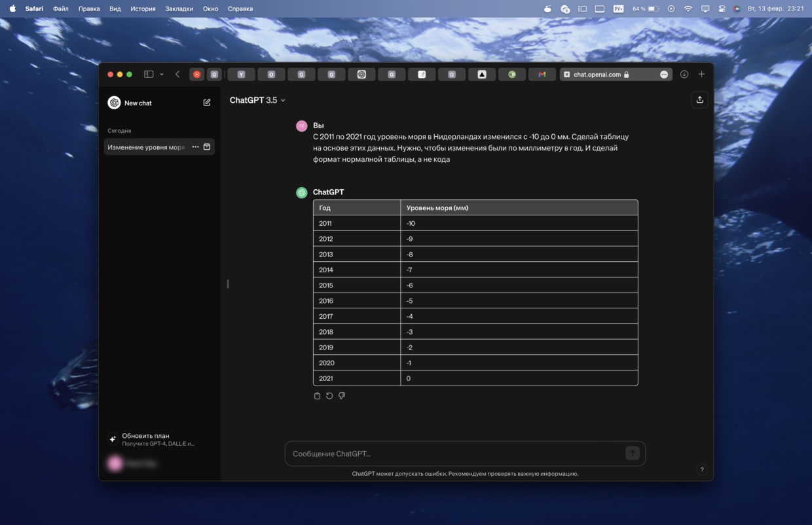Click 'Обновить план' upgrade link
Screen dimensions: 812x525
click(145, 436)
